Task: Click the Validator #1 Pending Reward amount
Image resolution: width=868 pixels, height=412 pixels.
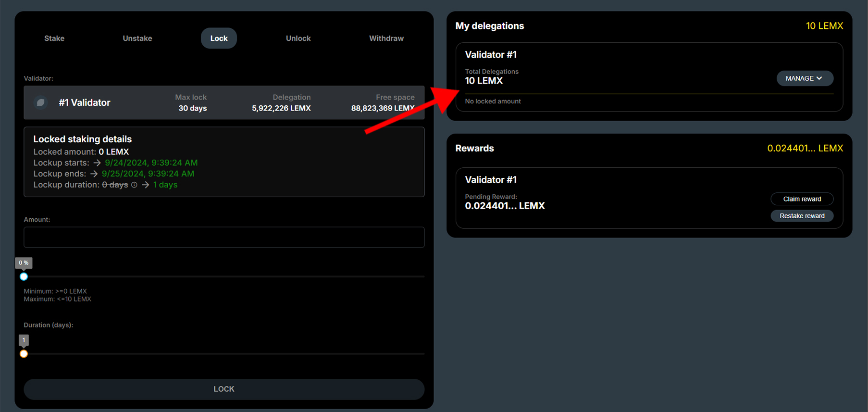Action: [505, 206]
